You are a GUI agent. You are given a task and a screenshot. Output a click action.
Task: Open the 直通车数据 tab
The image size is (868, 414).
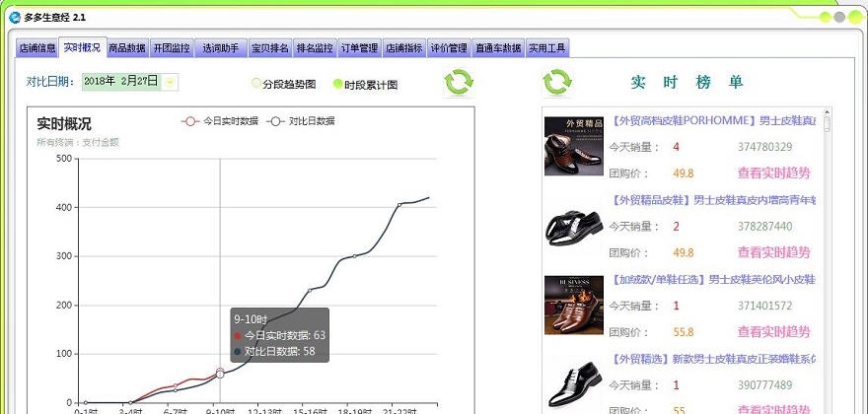point(498,48)
